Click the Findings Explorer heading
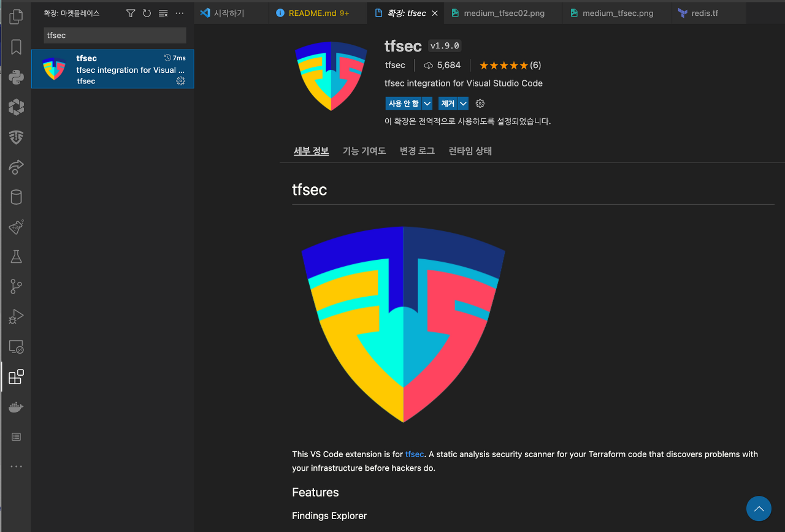Screen dimensions: 785x532 329,515
